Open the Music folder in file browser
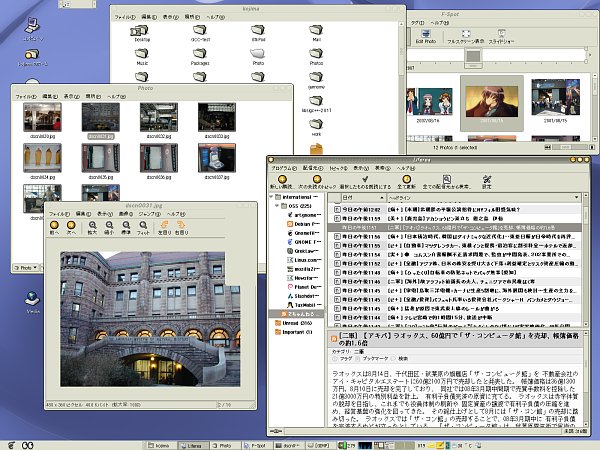600x450 pixels. (x=142, y=57)
